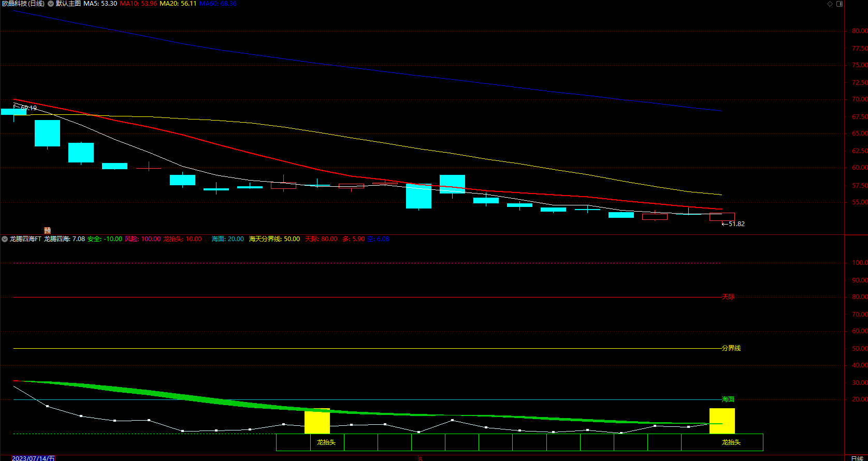Open dropdown beside 龙腾四海FT indicator
This screenshot has width=868, height=461.
pos(5,239)
